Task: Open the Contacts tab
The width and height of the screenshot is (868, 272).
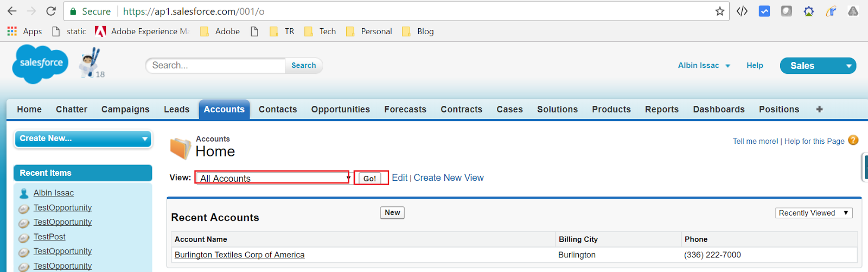Action: pyautogui.click(x=278, y=109)
